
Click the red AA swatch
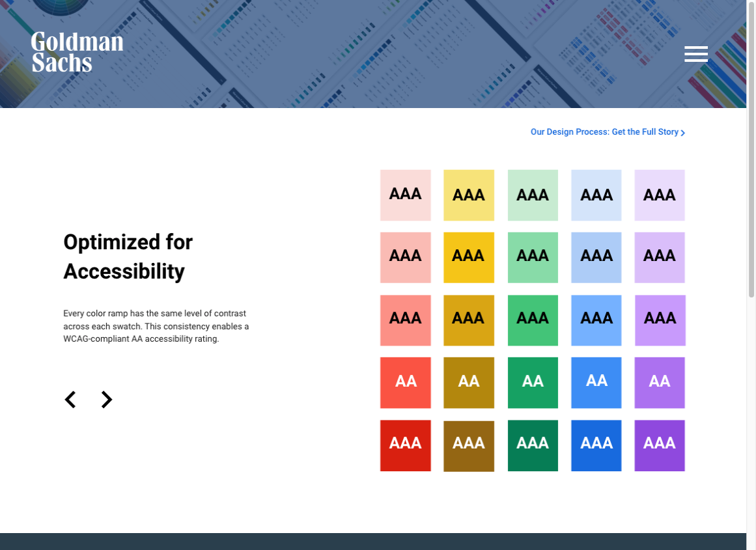[x=406, y=383]
